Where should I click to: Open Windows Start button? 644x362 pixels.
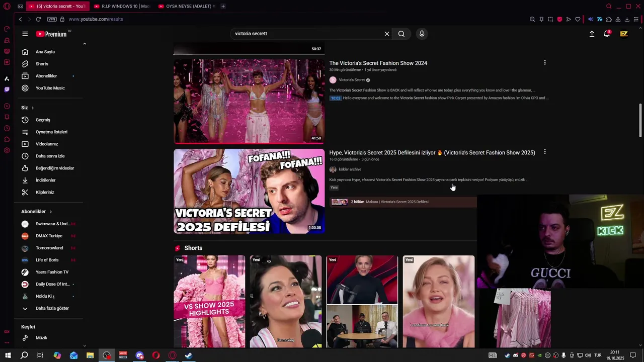pyautogui.click(x=8, y=355)
